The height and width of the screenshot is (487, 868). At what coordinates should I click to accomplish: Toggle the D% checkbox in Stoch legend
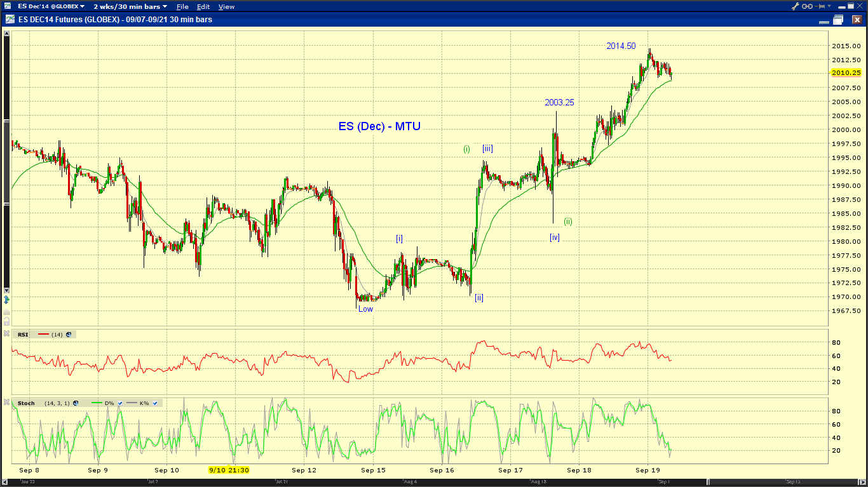(120, 403)
